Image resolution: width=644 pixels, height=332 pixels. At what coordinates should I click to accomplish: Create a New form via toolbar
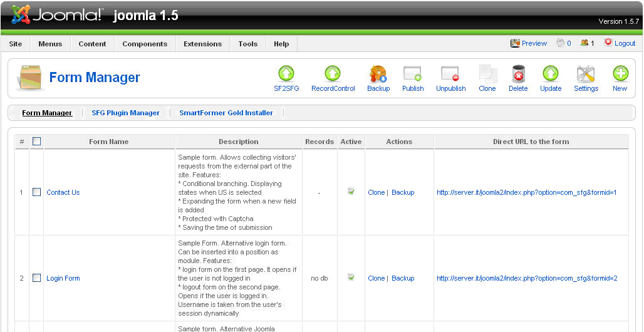point(620,74)
